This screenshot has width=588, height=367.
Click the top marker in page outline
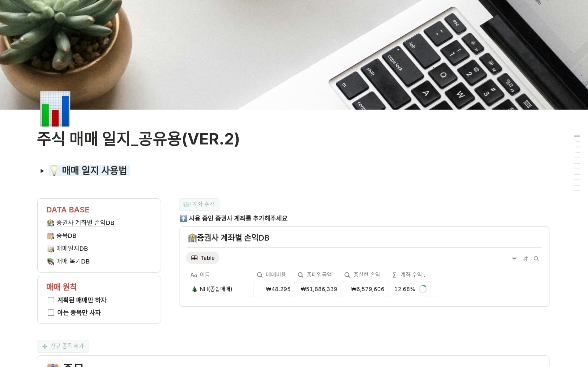coord(577,136)
